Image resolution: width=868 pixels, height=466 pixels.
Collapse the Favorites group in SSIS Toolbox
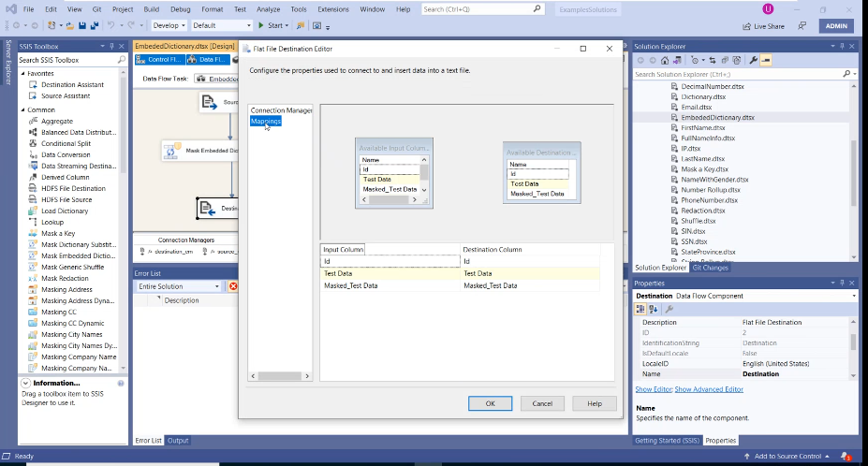[23, 73]
